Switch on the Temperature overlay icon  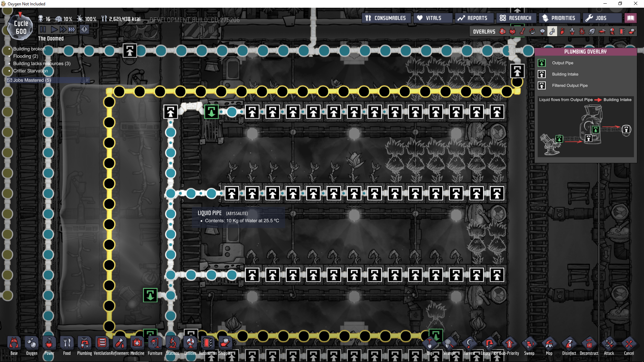point(522,32)
